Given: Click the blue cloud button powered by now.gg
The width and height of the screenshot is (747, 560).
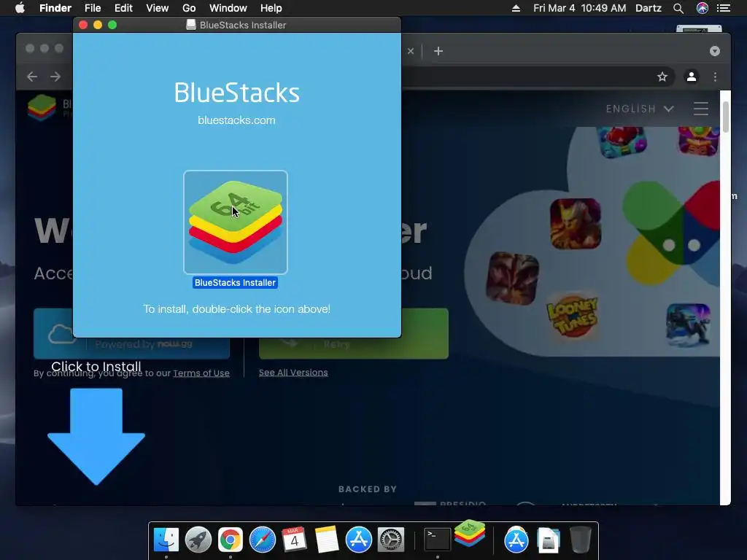Looking at the screenshot, I should click(x=131, y=334).
